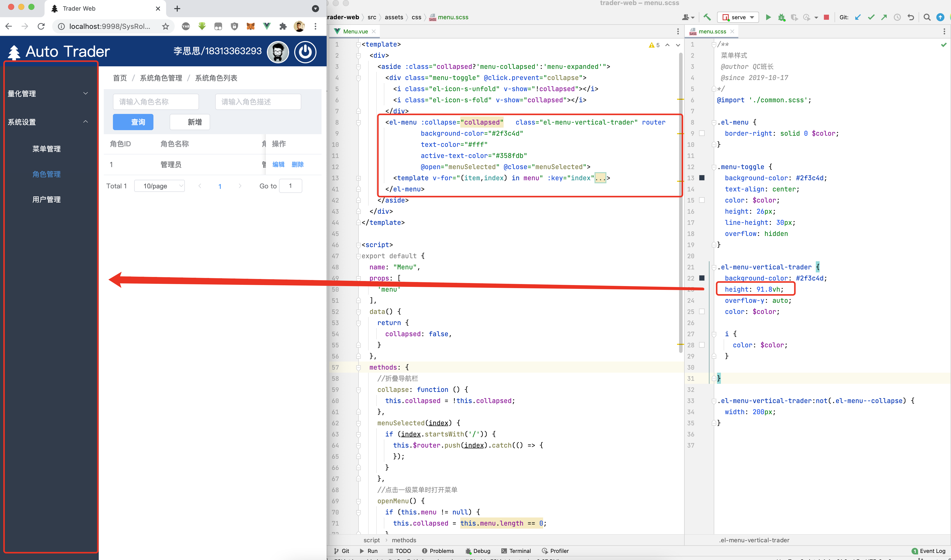
Task: Click the #2f3c4d color swatch on line 22
Action: point(702,278)
